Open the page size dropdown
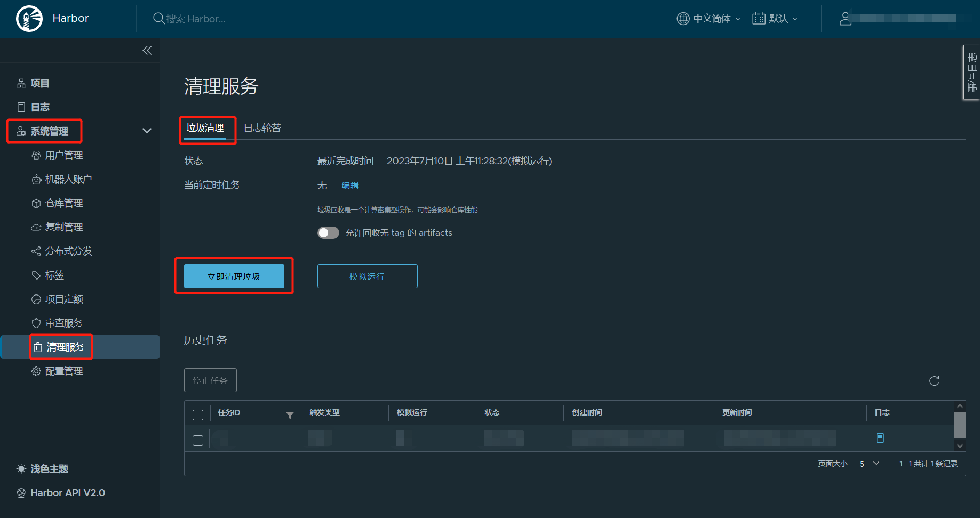This screenshot has width=980, height=518. coord(869,464)
